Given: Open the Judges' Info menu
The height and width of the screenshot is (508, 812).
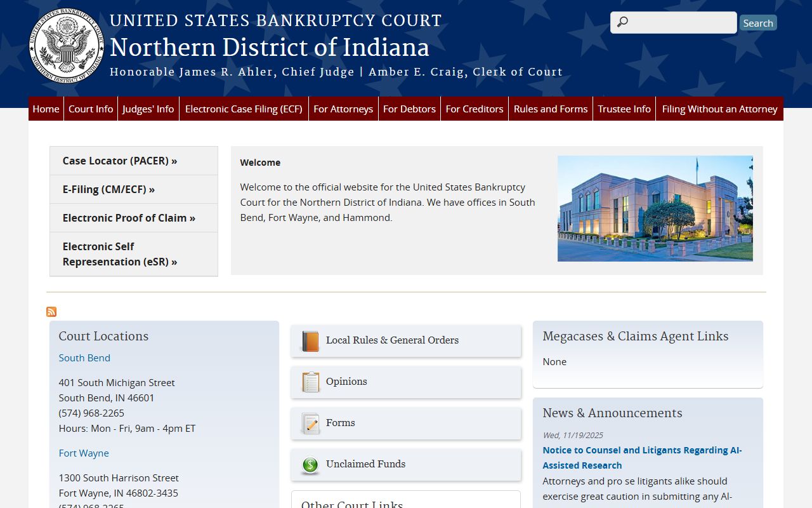Looking at the screenshot, I should point(148,109).
